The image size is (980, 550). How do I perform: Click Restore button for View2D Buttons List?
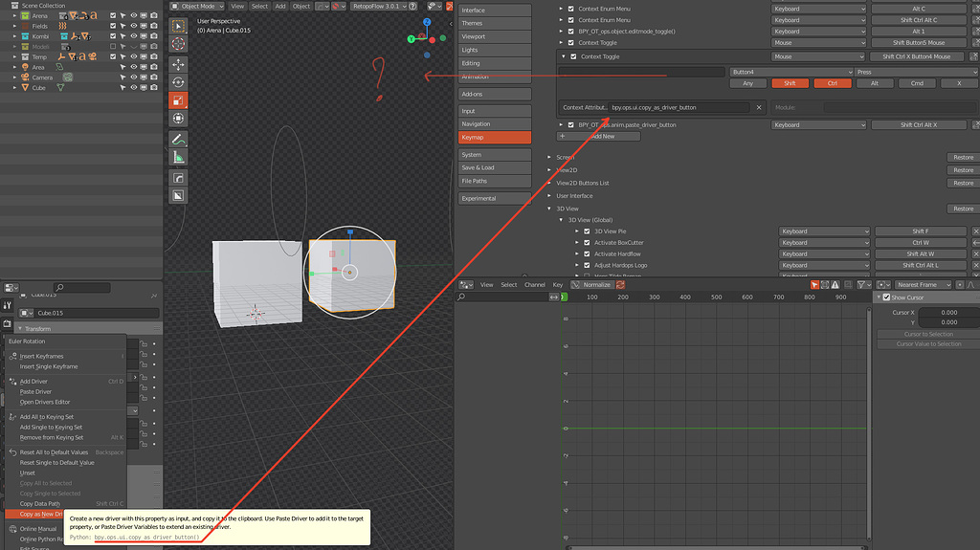click(963, 183)
